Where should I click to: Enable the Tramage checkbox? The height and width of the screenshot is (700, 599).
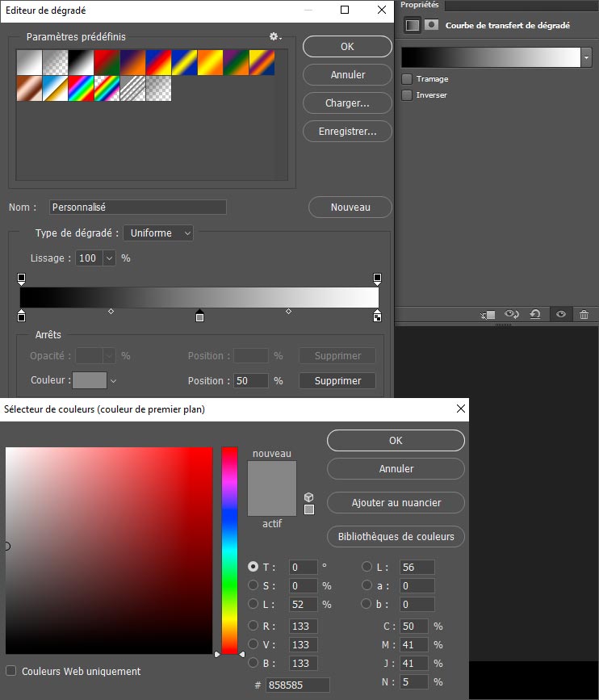tap(407, 79)
